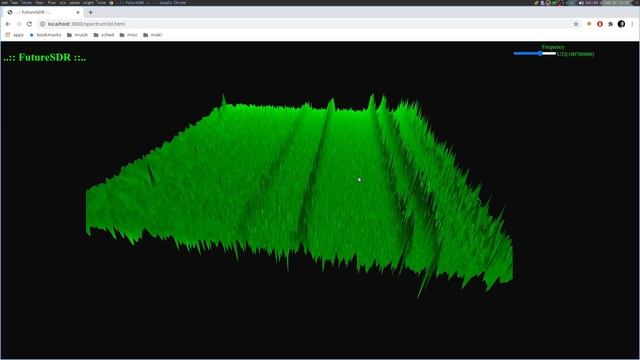Open the bookmarks starred item
This screenshot has width=640, height=360.
45,35
